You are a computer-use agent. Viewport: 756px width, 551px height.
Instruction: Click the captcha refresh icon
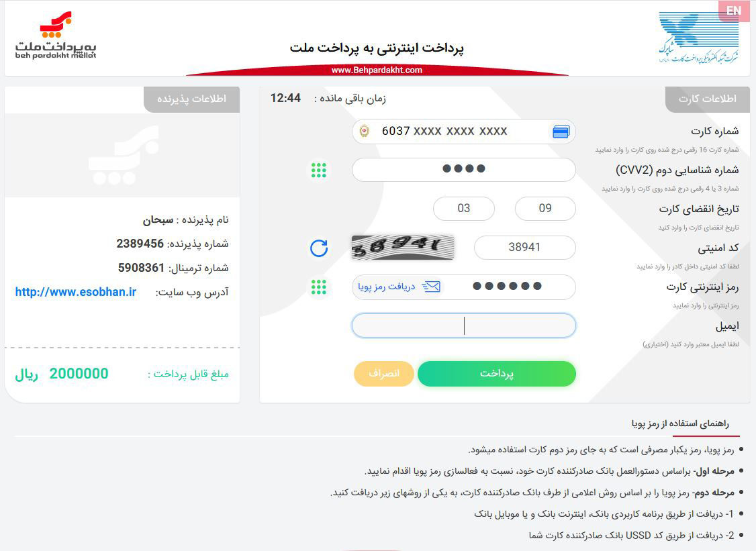[x=319, y=248]
